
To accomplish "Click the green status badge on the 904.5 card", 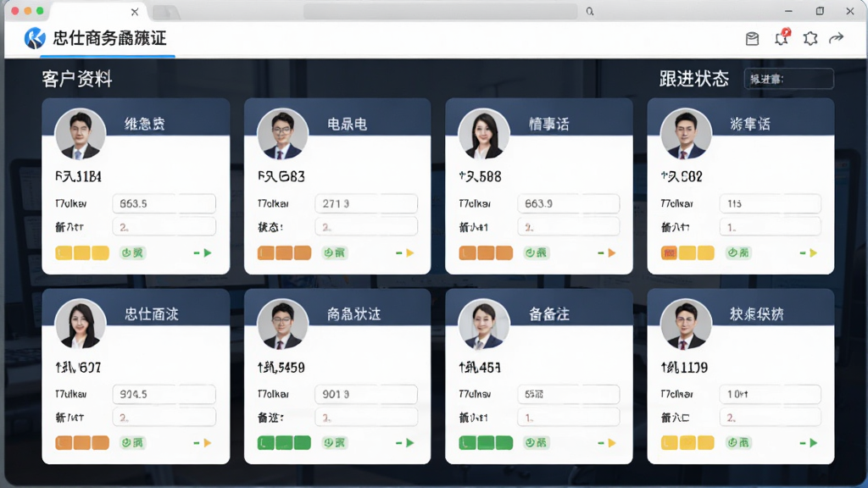I will click(133, 442).
